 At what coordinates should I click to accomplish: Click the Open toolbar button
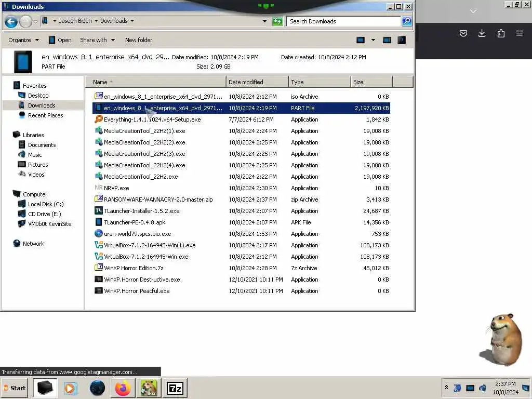point(60,40)
